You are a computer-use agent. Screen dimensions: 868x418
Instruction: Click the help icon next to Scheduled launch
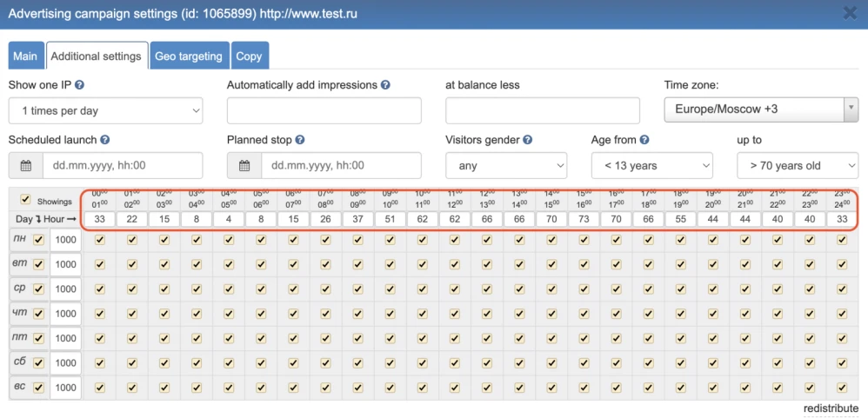[104, 140]
